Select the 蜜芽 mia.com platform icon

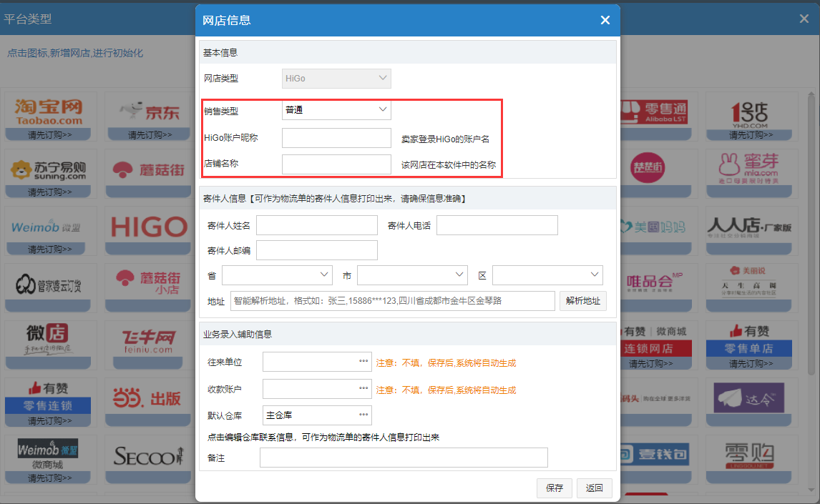click(748, 168)
